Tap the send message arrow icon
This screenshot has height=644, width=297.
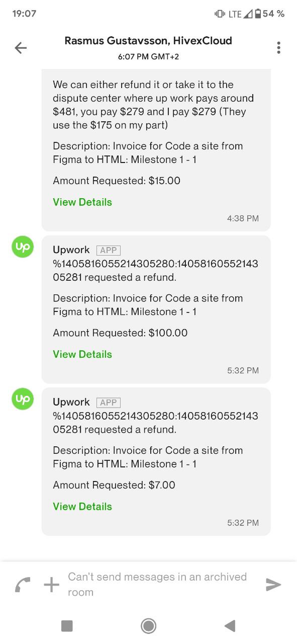coord(273,584)
